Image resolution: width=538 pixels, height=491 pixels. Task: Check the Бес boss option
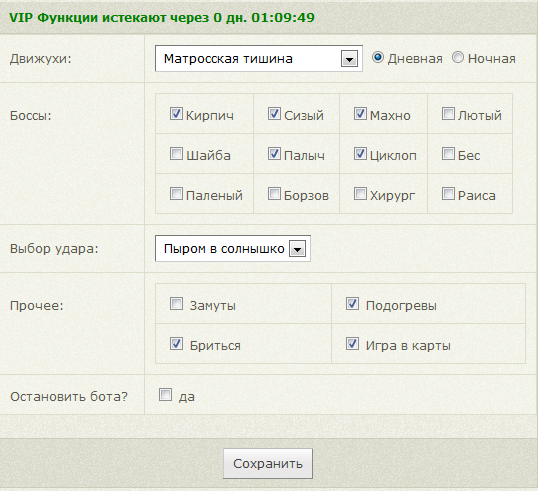[448, 153]
